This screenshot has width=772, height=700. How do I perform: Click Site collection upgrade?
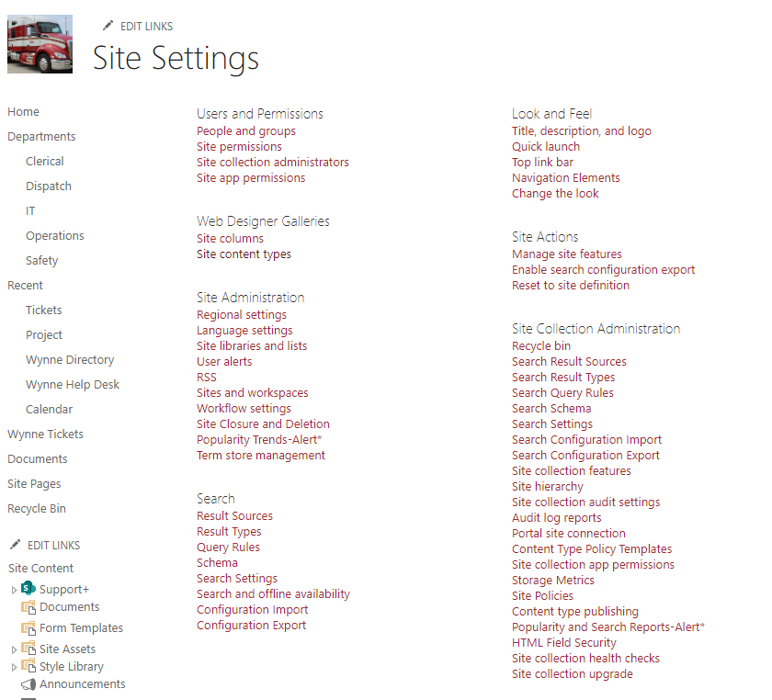pyautogui.click(x=572, y=673)
